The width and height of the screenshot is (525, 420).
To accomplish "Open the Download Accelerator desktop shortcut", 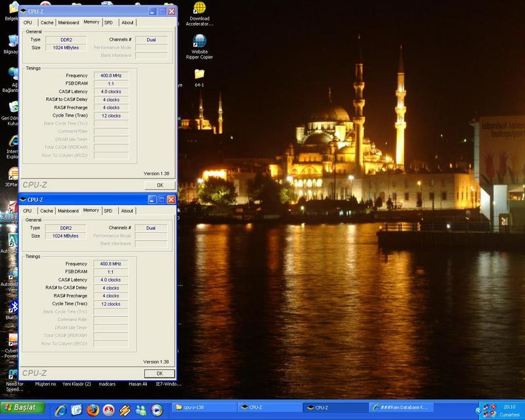I will [199, 9].
